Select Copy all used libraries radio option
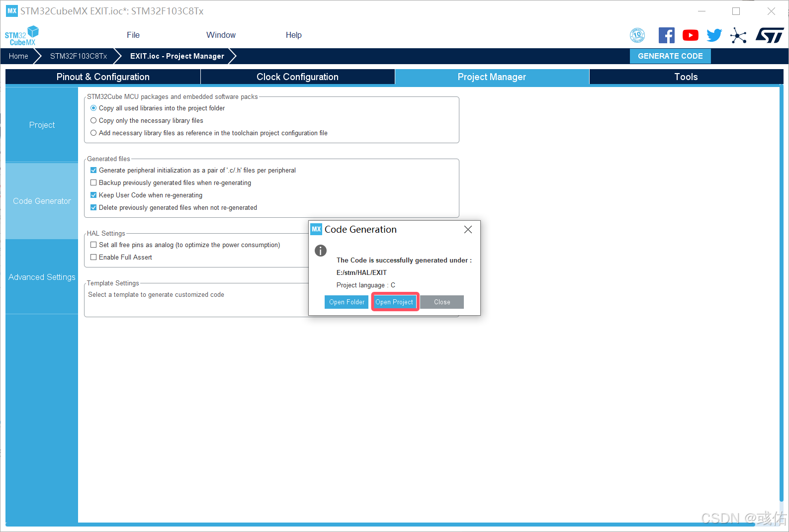 click(x=93, y=108)
